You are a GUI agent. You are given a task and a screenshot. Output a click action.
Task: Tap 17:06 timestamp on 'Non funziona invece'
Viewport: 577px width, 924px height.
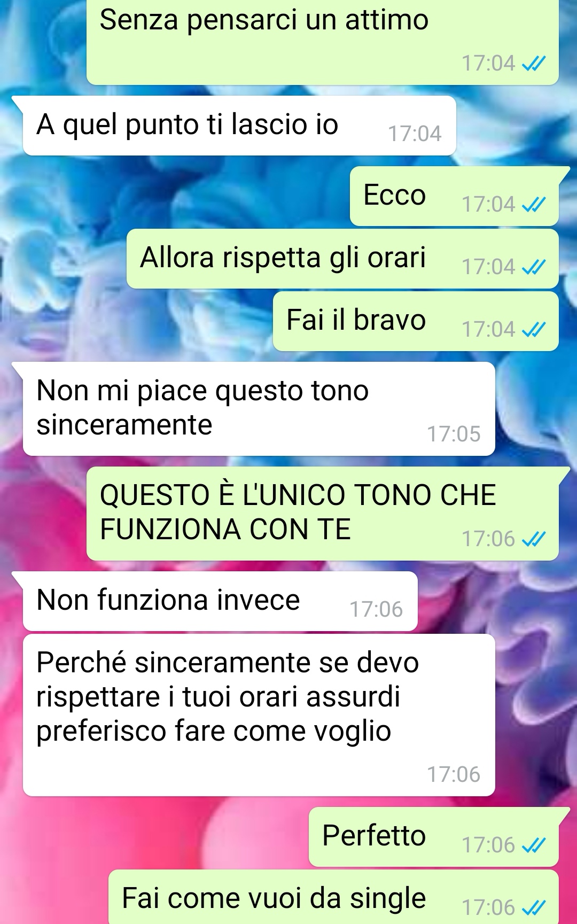(376, 609)
